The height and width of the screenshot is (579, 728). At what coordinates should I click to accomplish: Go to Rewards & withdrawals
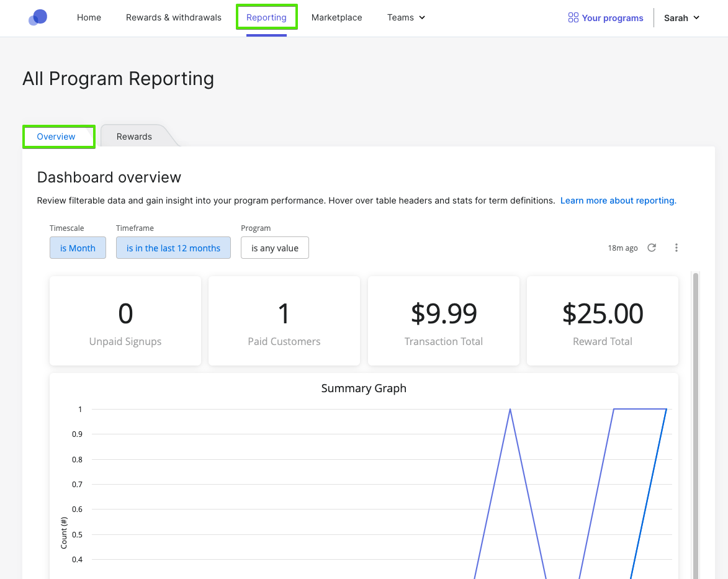pos(174,17)
